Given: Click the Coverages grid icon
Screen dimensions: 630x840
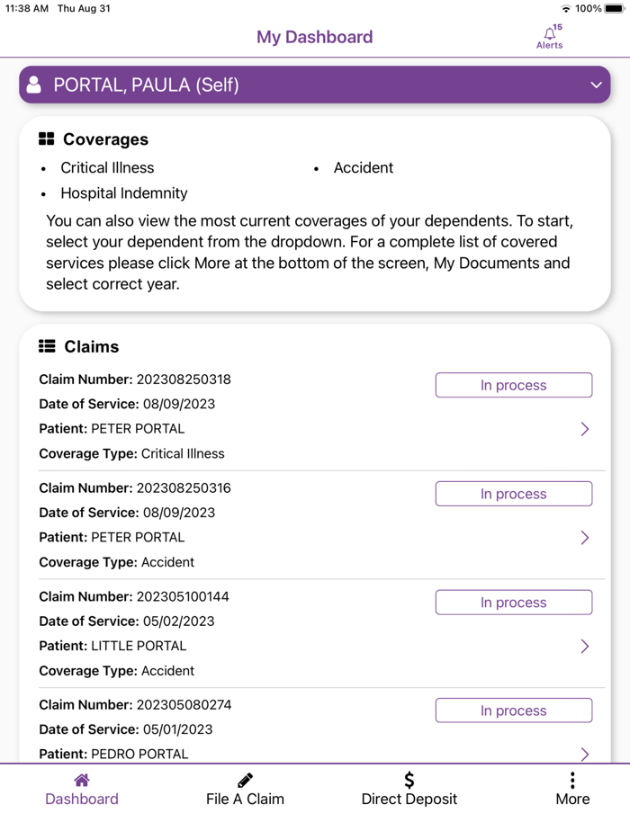Looking at the screenshot, I should [45, 138].
